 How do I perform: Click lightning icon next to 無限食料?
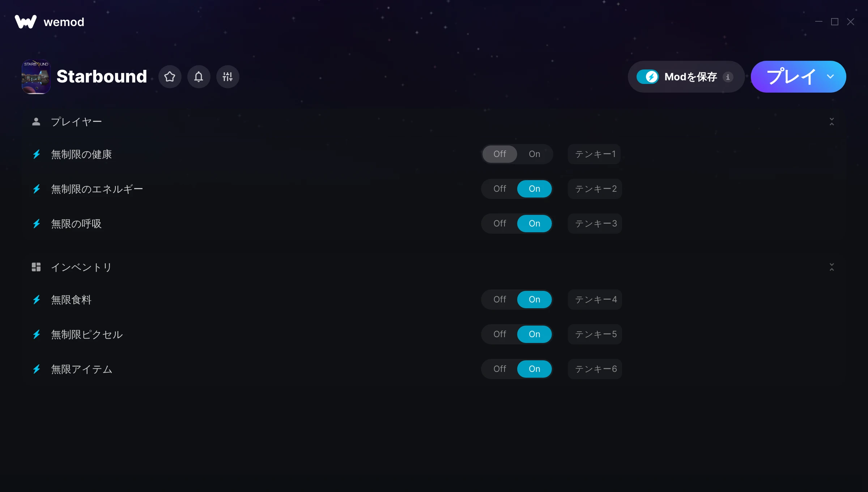(x=37, y=300)
